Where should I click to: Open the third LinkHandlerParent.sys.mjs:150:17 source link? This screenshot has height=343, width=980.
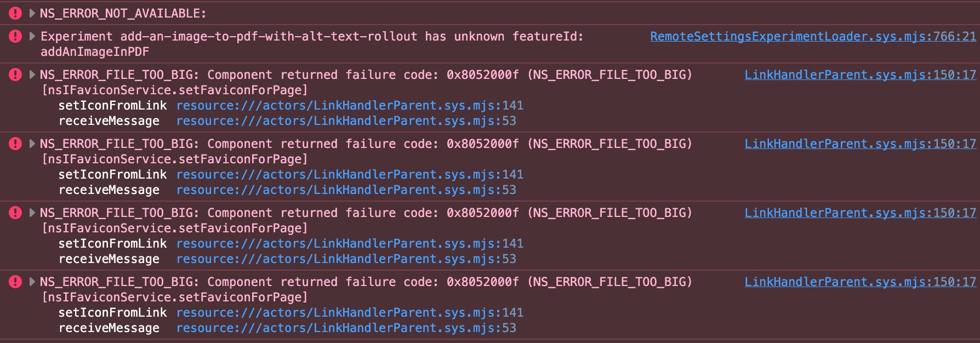(x=860, y=213)
